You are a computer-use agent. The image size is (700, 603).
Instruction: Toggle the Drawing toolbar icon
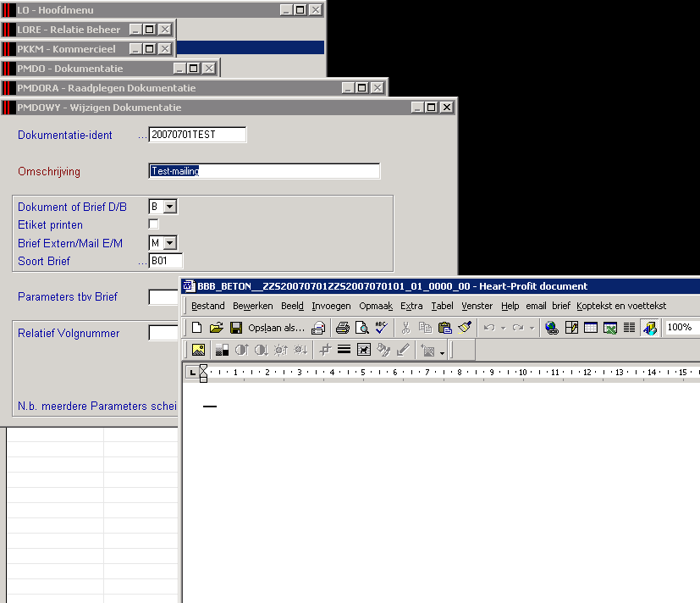(649, 328)
